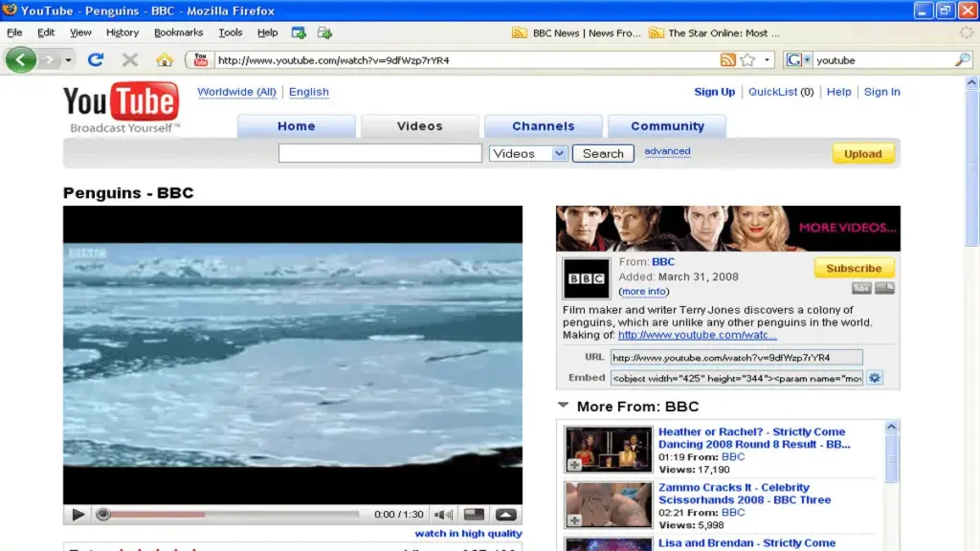The height and width of the screenshot is (551, 980).
Task: Switch to the Channels tab
Action: click(x=543, y=126)
